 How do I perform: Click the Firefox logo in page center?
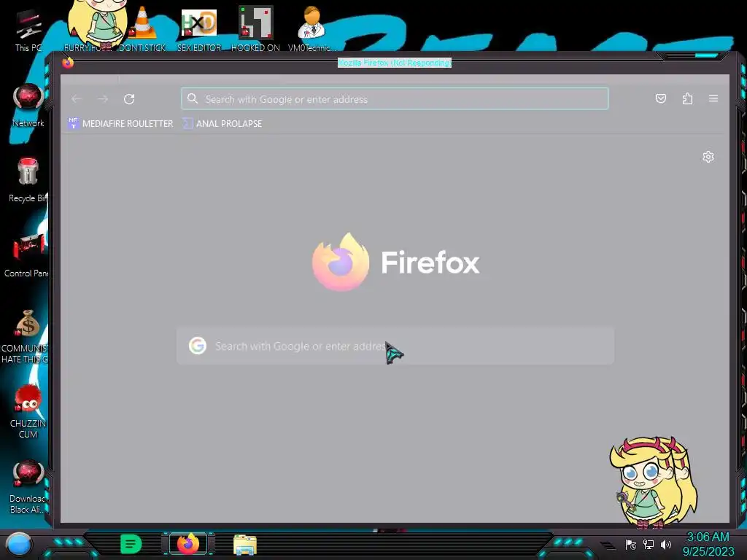[341, 262]
